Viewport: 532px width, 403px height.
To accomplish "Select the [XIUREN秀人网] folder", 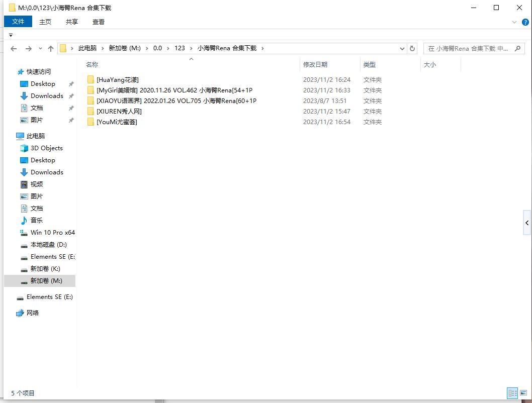I will tap(119, 112).
